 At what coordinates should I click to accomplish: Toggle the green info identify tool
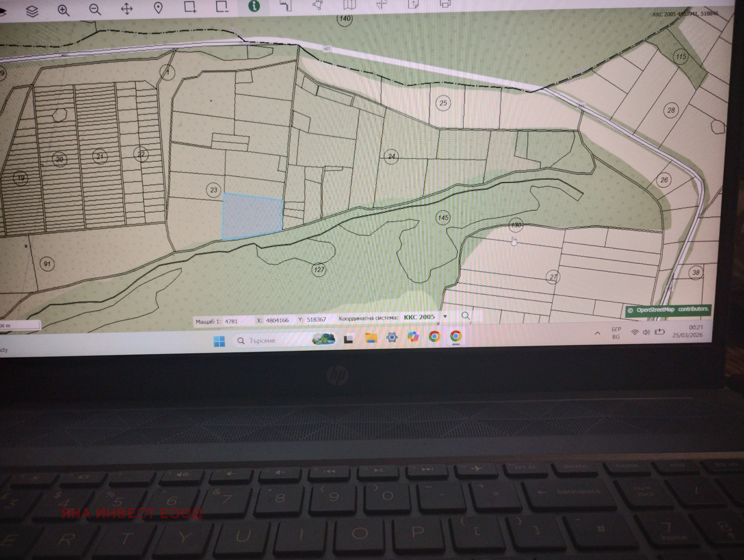coord(254,6)
